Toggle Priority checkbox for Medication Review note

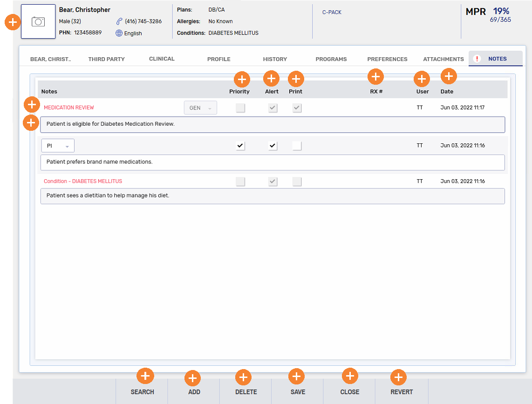pos(240,108)
